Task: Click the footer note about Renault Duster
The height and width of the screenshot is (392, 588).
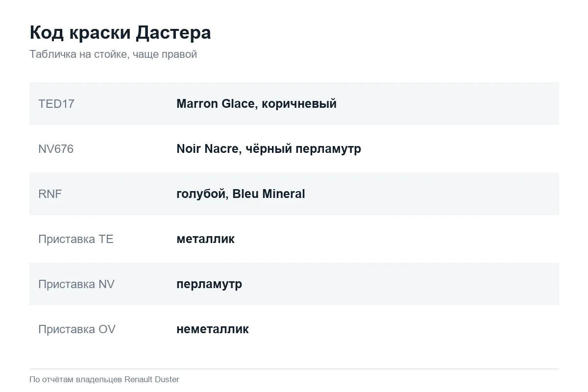Action: click(104, 380)
